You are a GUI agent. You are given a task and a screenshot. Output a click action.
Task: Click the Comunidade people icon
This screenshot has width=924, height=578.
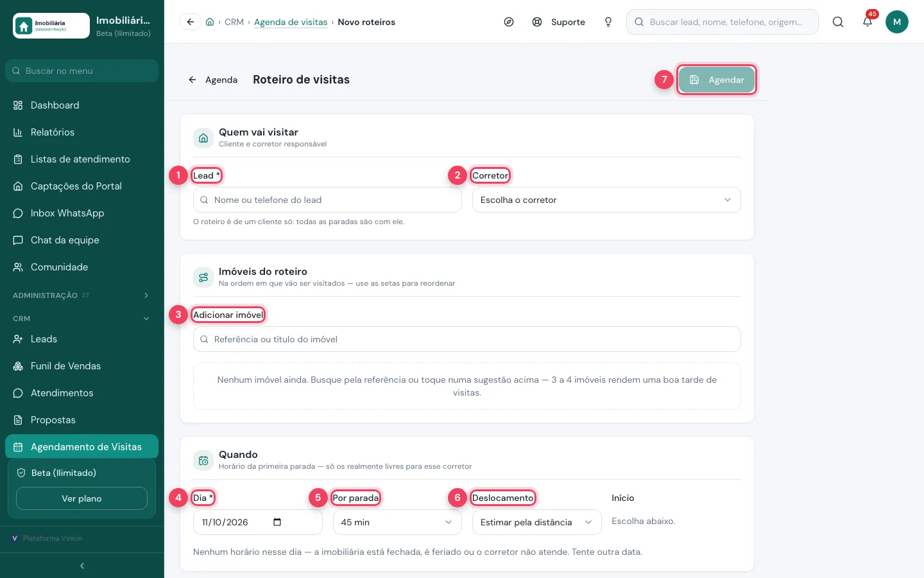[x=18, y=267]
